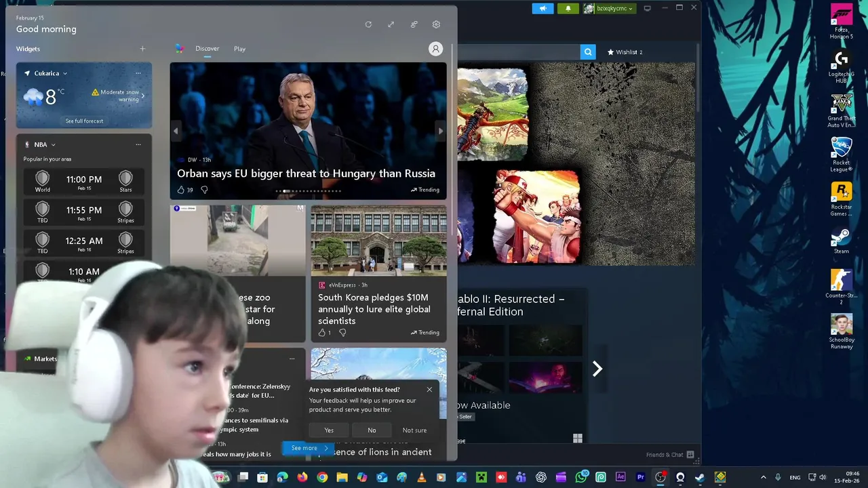Open Steam desktop shortcut icon
868x488 pixels.
[842, 241]
